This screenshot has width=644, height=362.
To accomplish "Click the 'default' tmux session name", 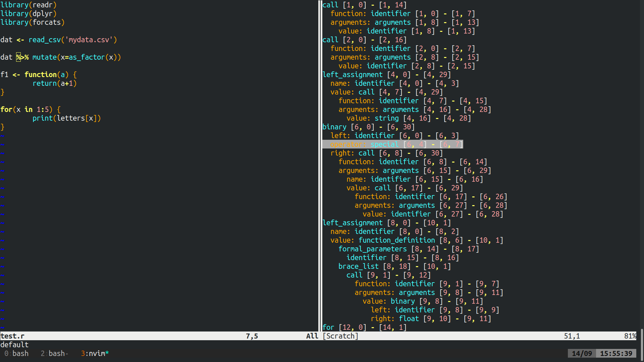I will coord(14,345).
